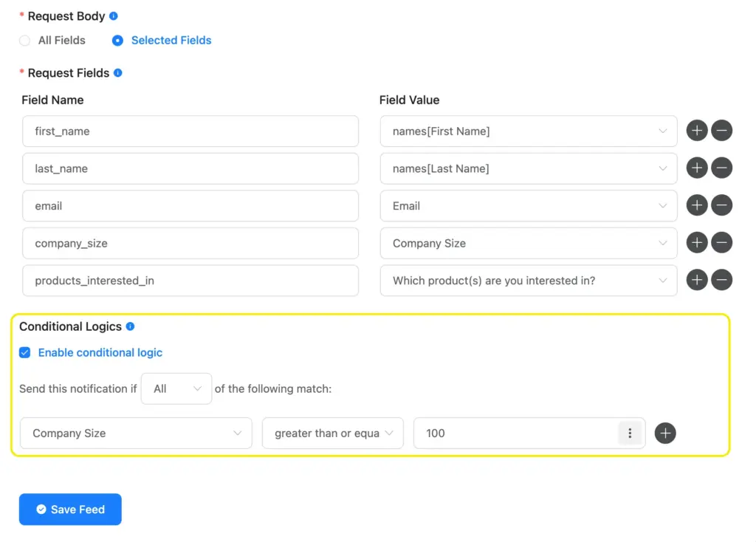This screenshot has width=756, height=542.
Task: Change the All match-type dropdown
Action: coord(176,388)
